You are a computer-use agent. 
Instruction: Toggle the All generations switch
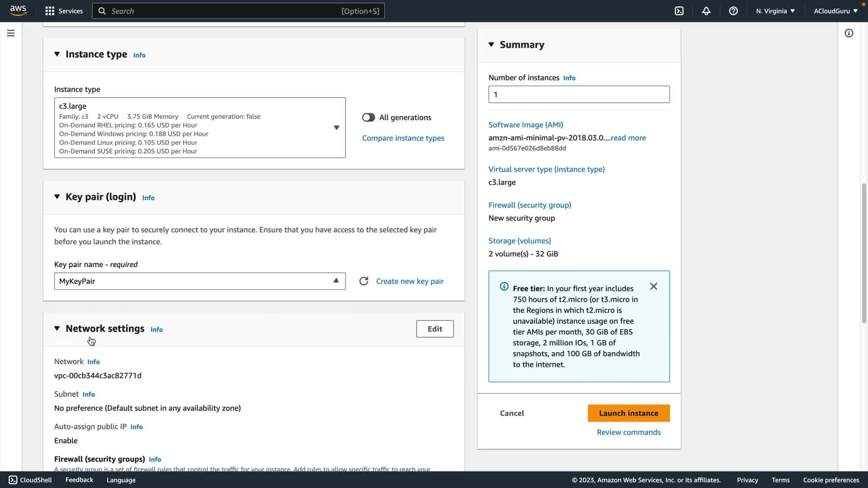tap(368, 117)
